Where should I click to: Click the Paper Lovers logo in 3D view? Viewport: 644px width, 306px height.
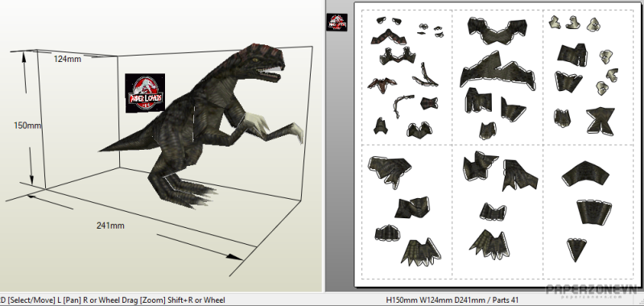tap(145, 93)
